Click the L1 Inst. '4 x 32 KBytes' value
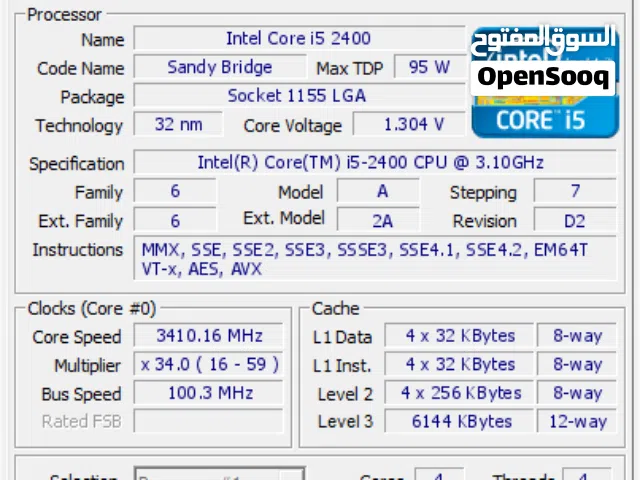The height and width of the screenshot is (480, 640). [460, 364]
